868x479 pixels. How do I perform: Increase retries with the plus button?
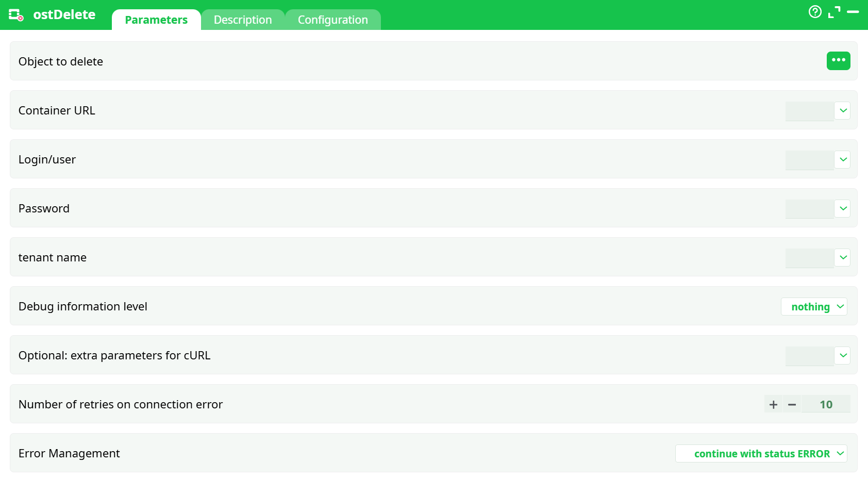tap(773, 405)
